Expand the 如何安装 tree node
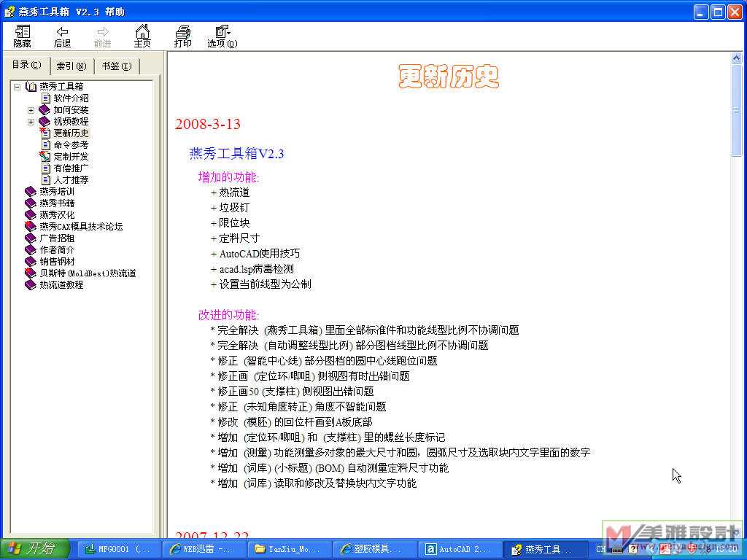This screenshot has height=560, width=747. pos(31,110)
